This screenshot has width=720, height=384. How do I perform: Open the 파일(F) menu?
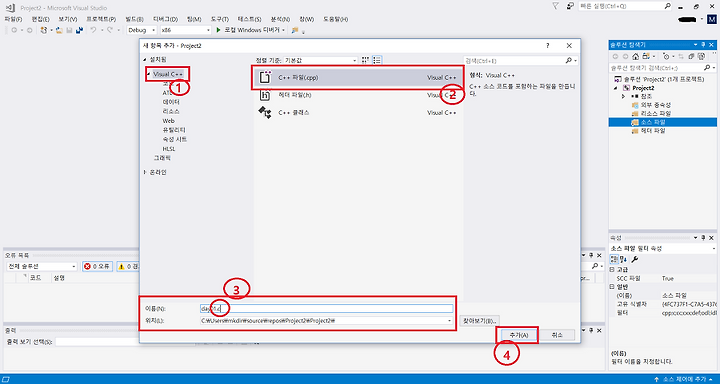click(x=13, y=19)
